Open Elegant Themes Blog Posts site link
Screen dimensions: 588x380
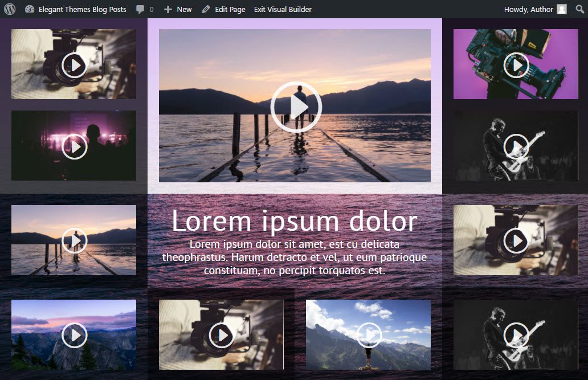coord(81,9)
